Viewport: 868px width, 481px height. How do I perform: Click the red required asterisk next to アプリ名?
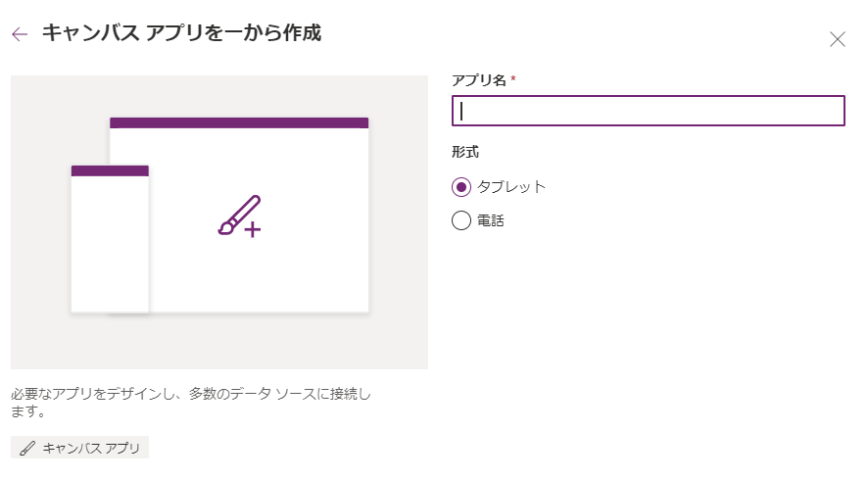tap(512, 79)
